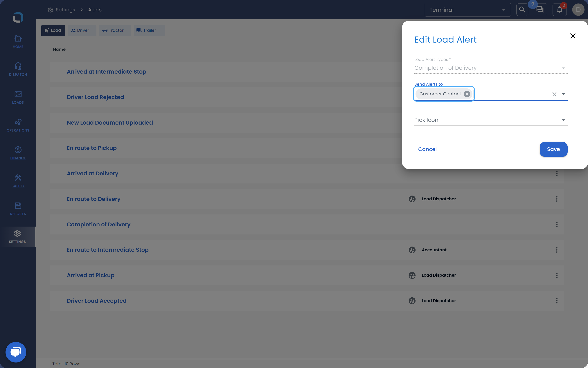The height and width of the screenshot is (368, 588).
Task: Go to Settings breadcrumb link
Action: point(61,10)
